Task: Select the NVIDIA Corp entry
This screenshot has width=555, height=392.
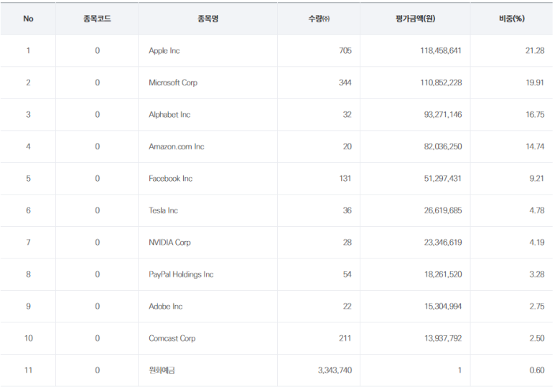Action: [x=169, y=243]
